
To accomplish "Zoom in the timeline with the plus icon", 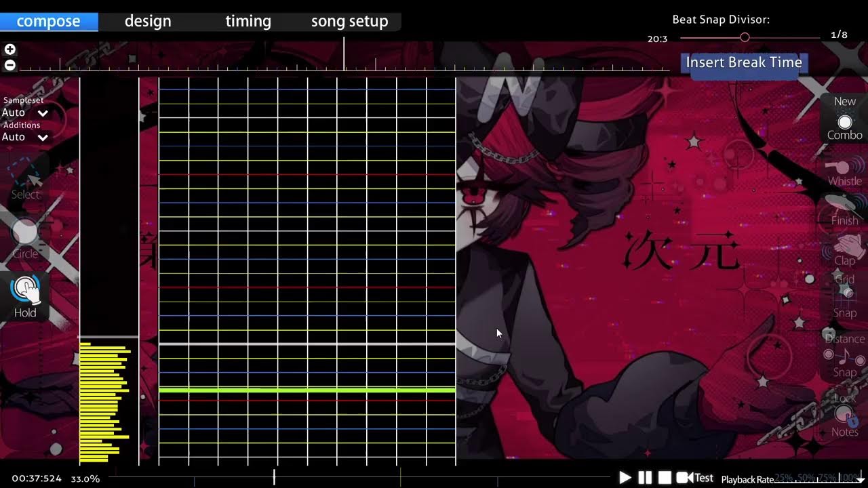I will pyautogui.click(x=9, y=49).
